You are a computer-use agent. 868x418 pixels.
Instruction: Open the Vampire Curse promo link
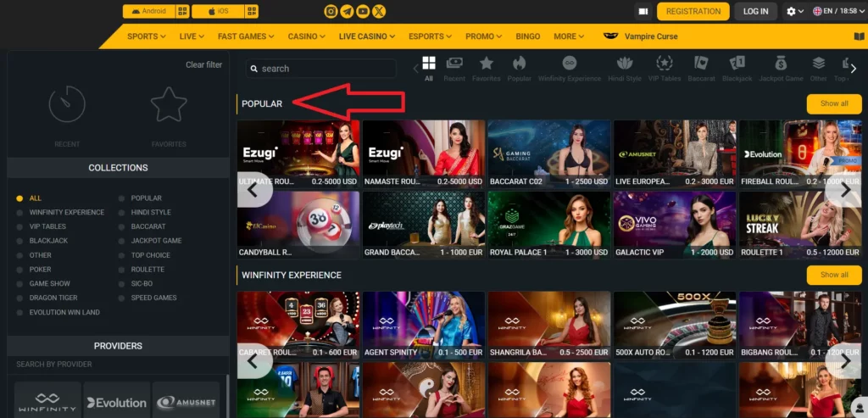(641, 36)
